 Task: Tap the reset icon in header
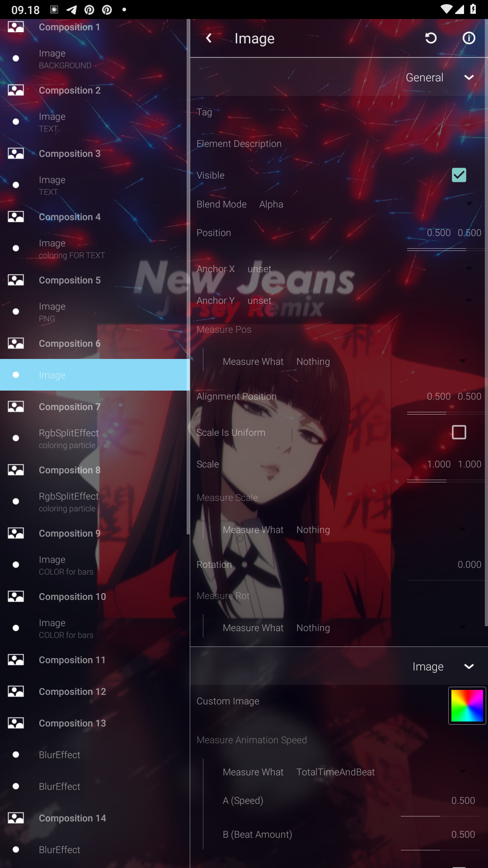(431, 38)
